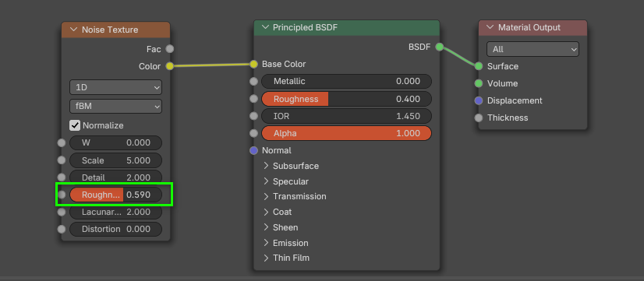Click the Metallic input socket
This screenshot has width=644, height=281.
pos(254,81)
